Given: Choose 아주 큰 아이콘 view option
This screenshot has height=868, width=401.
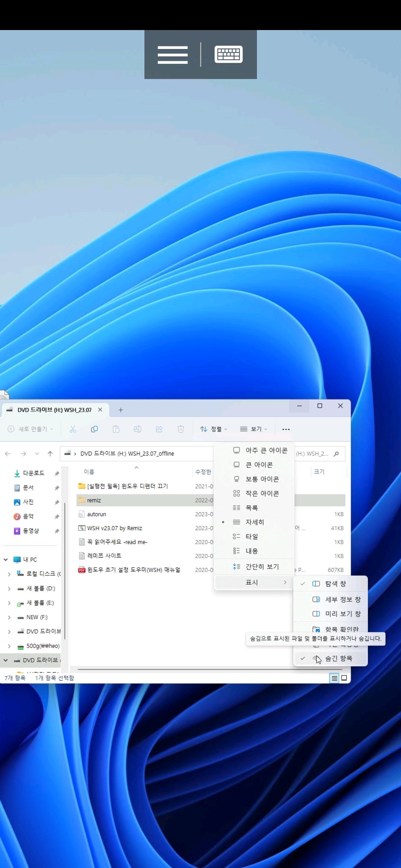Looking at the screenshot, I should click(x=254, y=450).
